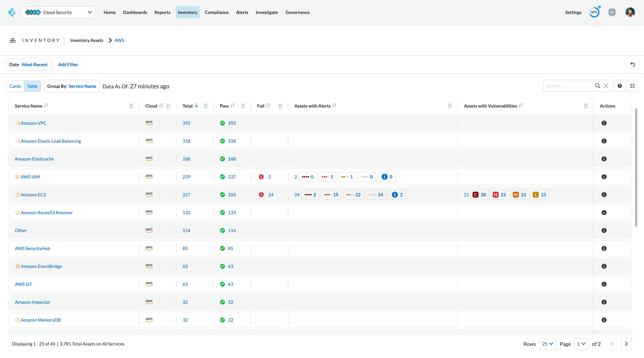
Task: Open the column configuration icon beside download
Action: click(x=633, y=86)
